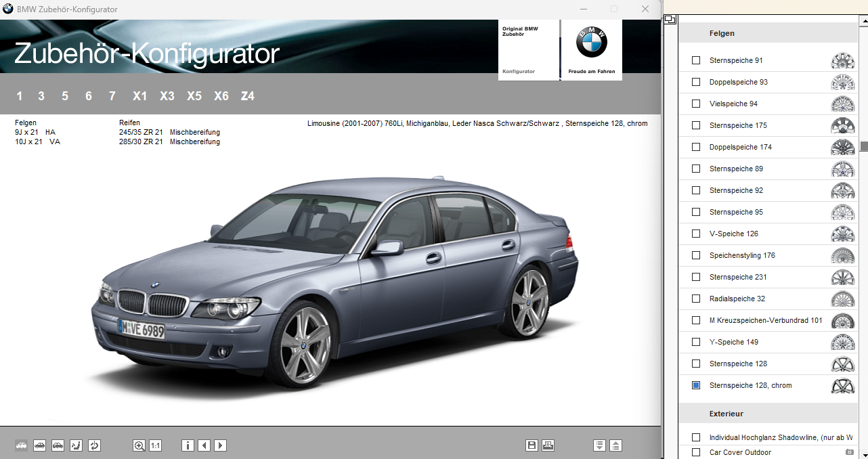Click the next arrow (right triangle) icon

[x=220, y=445]
